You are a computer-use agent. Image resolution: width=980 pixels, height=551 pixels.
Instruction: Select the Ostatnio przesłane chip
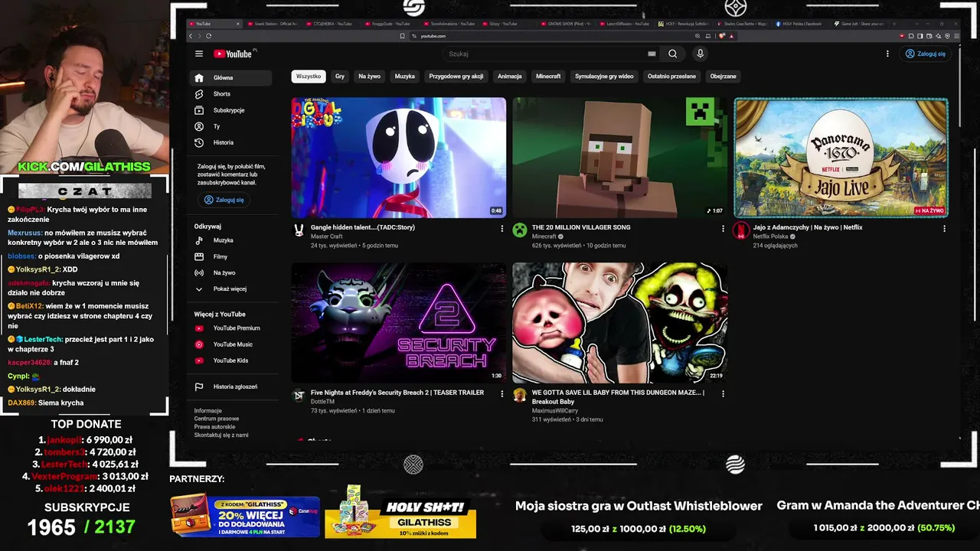[671, 77]
